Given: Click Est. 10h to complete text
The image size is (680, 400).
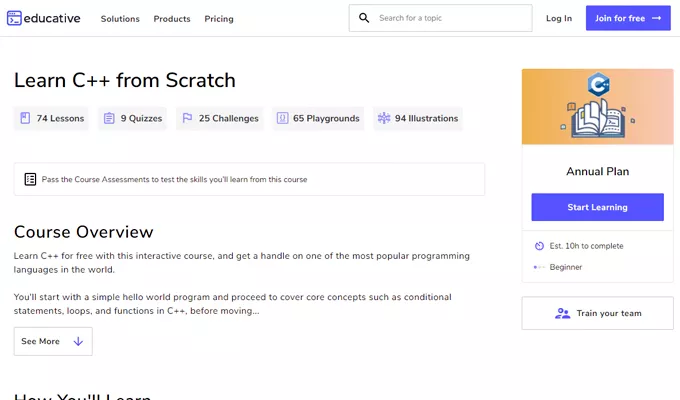Looking at the screenshot, I should [586, 246].
